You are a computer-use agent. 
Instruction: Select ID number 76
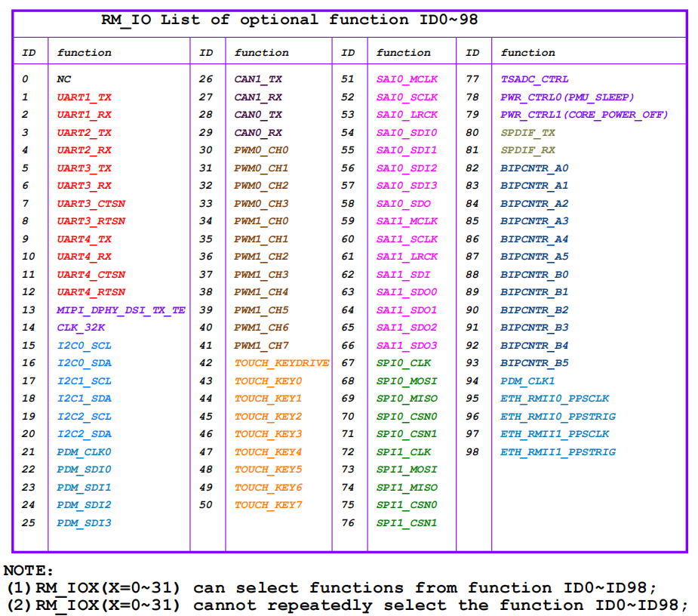(x=348, y=523)
